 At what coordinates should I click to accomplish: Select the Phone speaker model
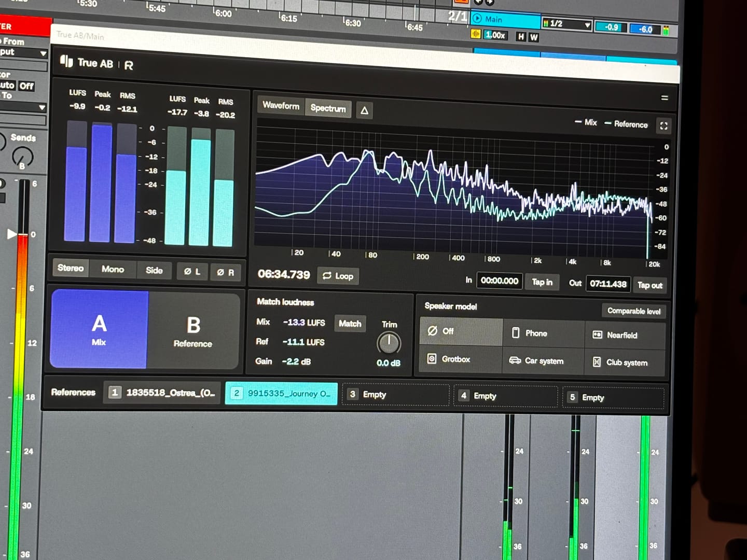click(x=544, y=333)
